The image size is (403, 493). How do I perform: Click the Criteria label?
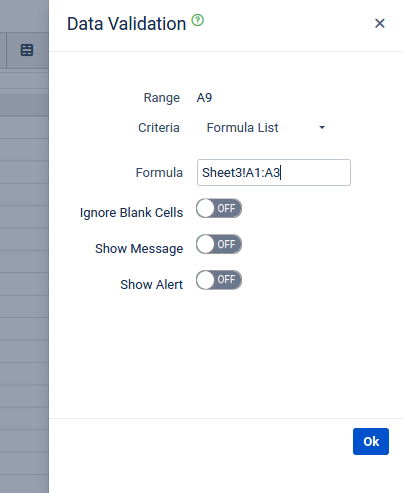[x=159, y=128]
